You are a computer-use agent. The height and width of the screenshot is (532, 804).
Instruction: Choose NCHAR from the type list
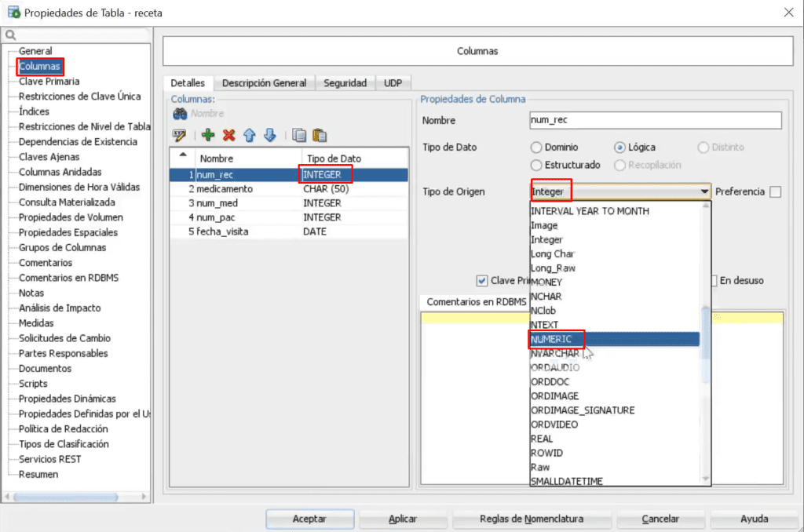click(x=614, y=297)
